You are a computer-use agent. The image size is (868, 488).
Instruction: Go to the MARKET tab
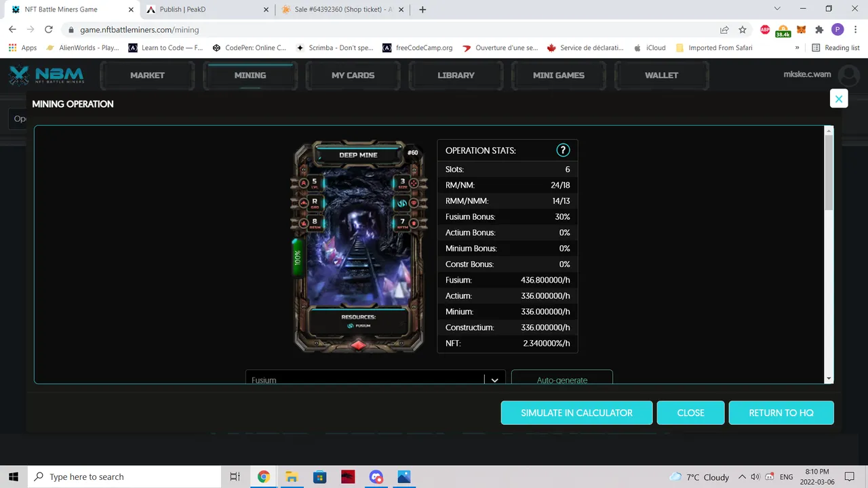(x=147, y=75)
